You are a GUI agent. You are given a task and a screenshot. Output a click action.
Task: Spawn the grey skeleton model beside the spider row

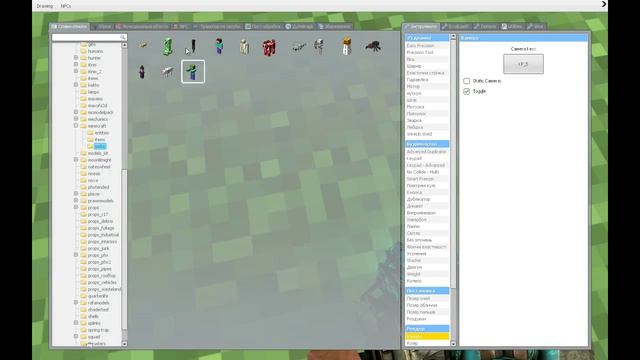pos(320,46)
